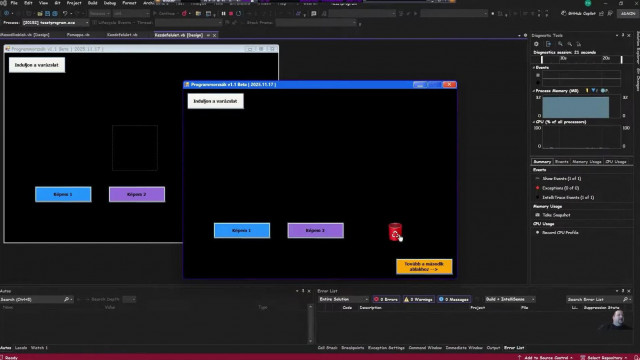Viewport: 640px width, 360px height.
Task: Pause debugging with the Break All icon
Action: [x=223, y=13]
